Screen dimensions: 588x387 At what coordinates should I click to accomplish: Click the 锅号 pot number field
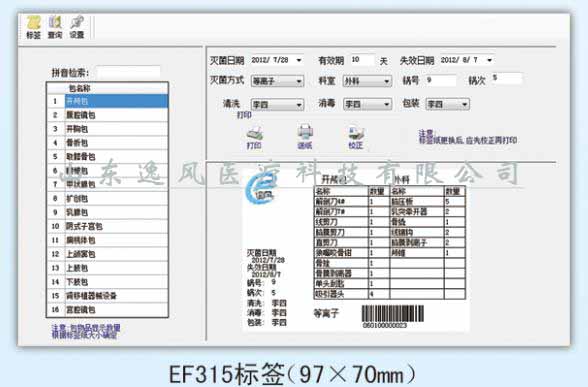pos(441,80)
